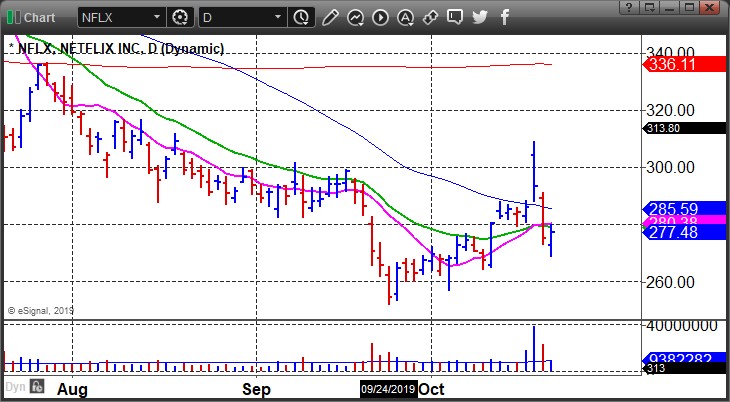Edit the NFLX symbol field
730x402 pixels.
click(x=115, y=18)
